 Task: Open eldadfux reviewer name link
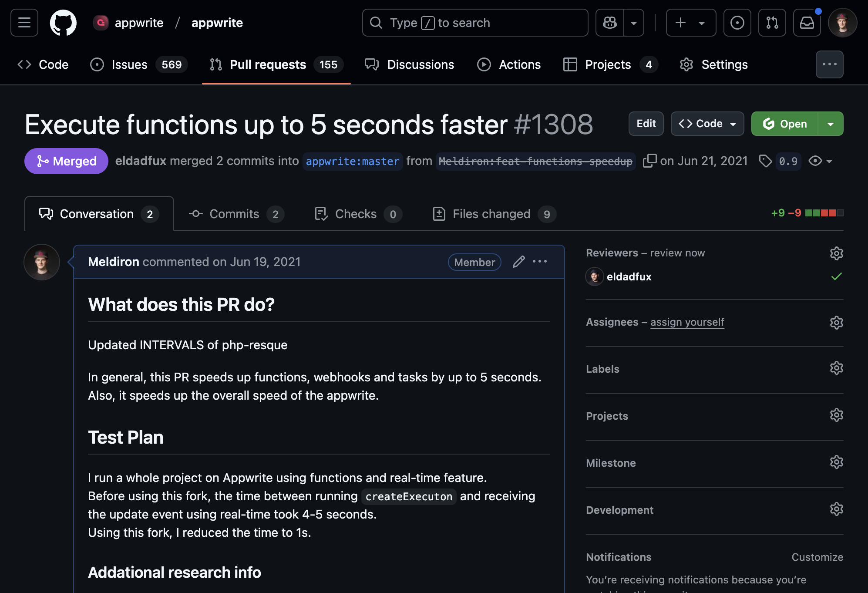click(629, 276)
